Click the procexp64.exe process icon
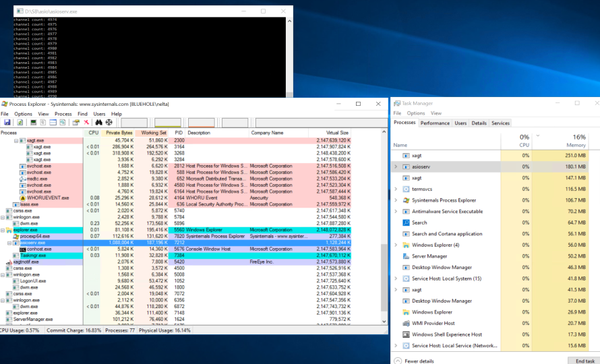Screen dimensions: 600x364 [16, 237]
